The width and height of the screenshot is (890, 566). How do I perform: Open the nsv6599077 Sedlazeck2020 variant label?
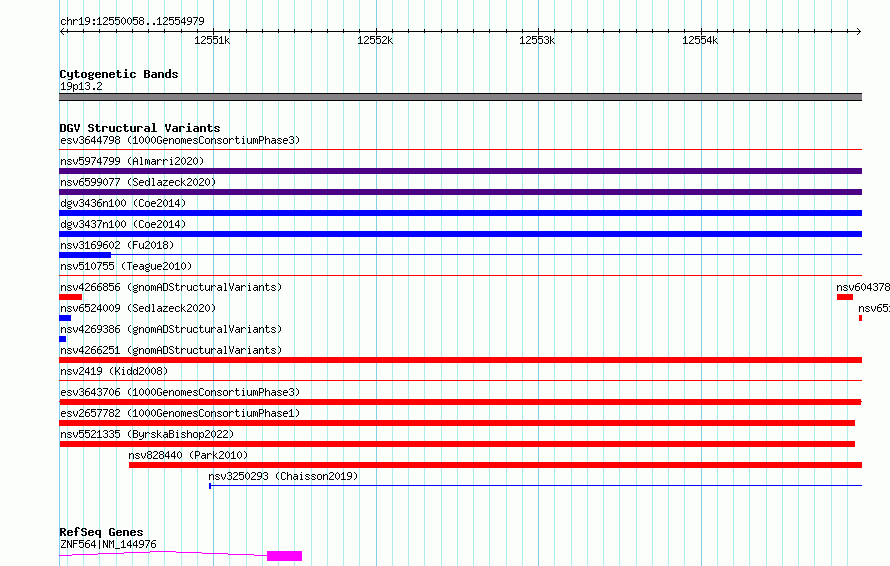[138, 182]
